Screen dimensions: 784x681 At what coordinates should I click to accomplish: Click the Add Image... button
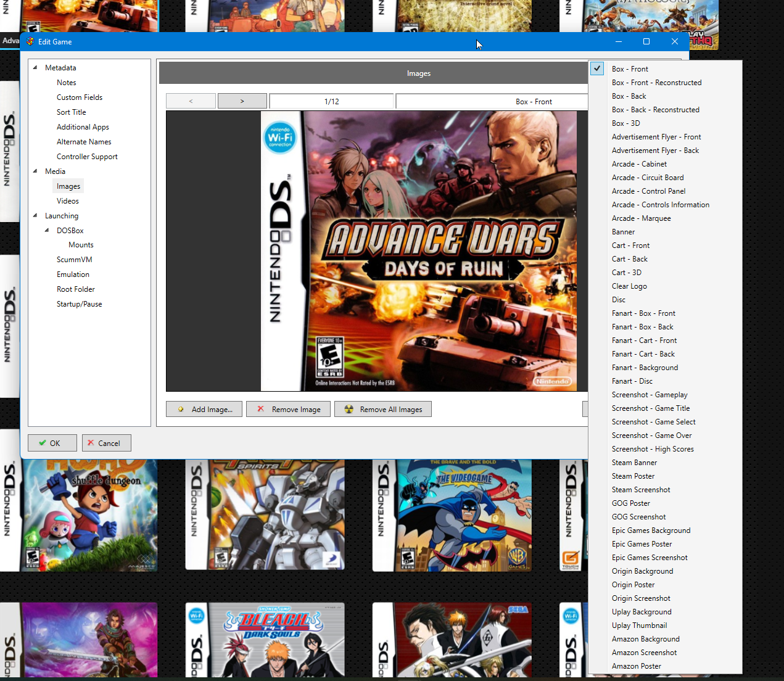(205, 410)
